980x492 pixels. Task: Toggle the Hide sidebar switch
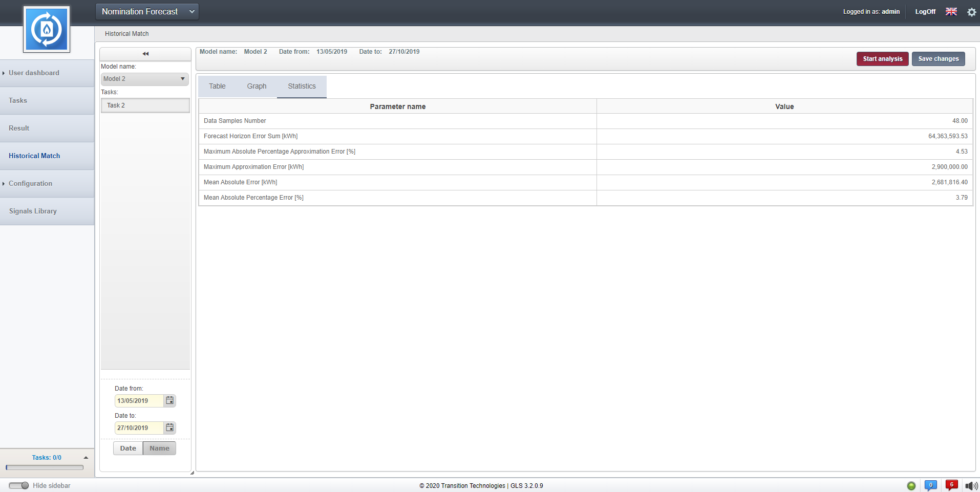tap(19, 485)
